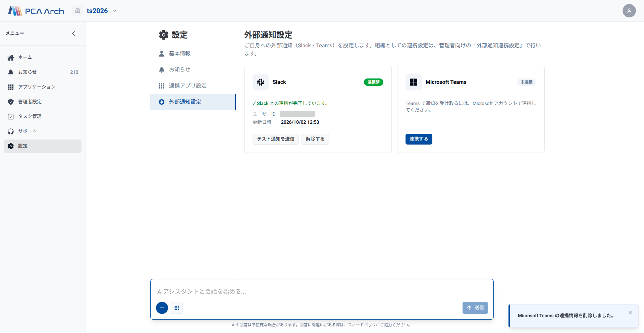The height and width of the screenshot is (333, 644).
Task: Click the タスク管理 checkbox icon
Action: point(11,117)
